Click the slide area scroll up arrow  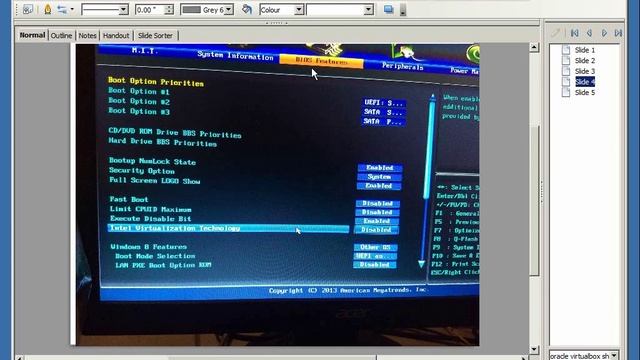tap(534, 47)
